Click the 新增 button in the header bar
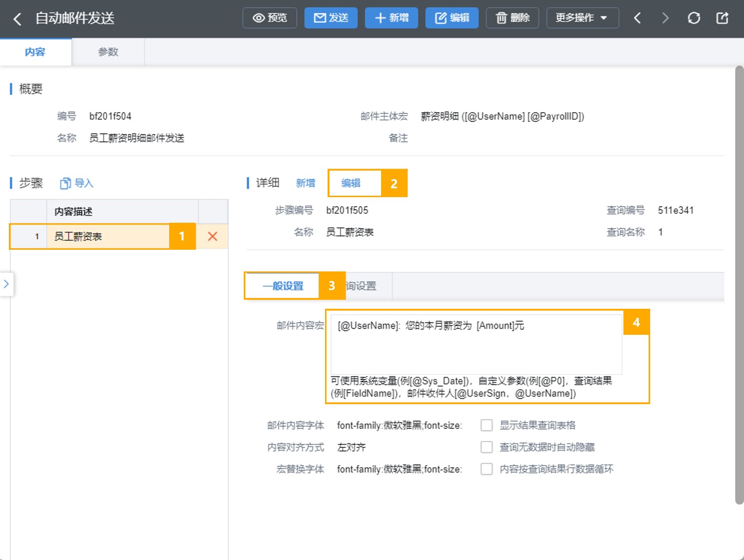Screen dimensions: 744x560 [391, 18]
